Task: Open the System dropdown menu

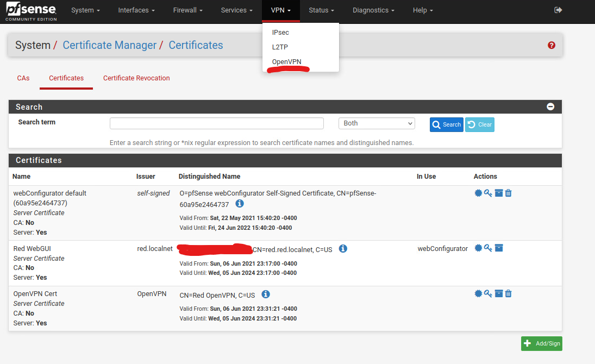Action: [85, 10]
